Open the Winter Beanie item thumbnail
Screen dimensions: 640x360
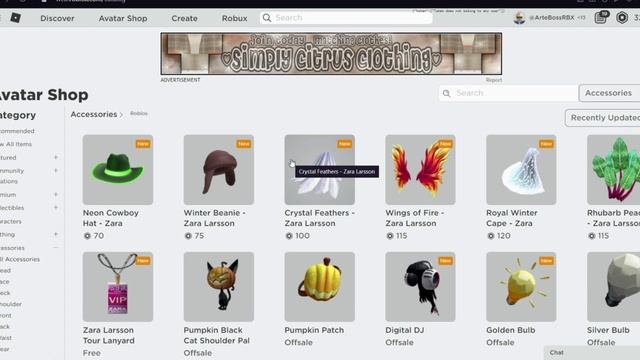[219, 170]
